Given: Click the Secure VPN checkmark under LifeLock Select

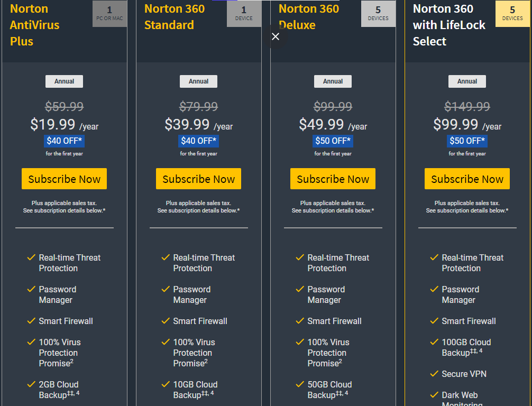Looking at the screenshot, I should coord(434,374).
